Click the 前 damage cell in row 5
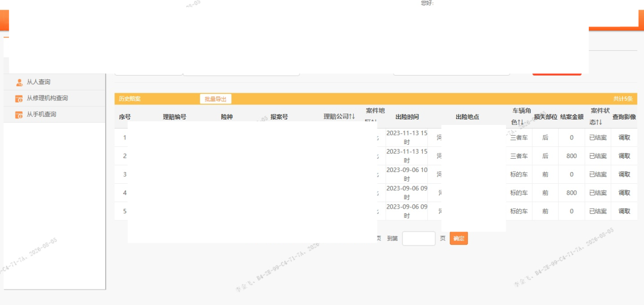Image resolution: width=644 pixels, height=305 pixels. coord(545,211)
